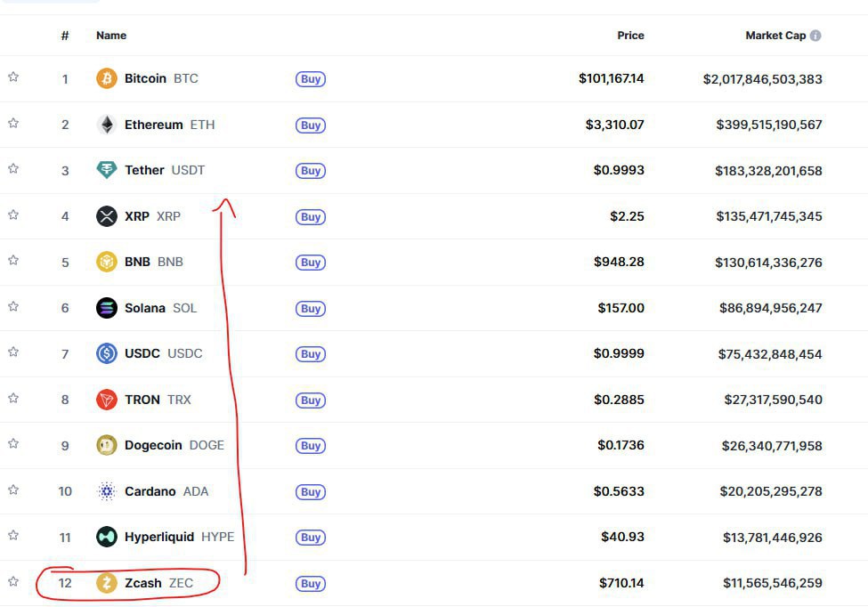Toggle the watchlist star for Solana
Viewport: 868px width, 607px height.
pyautogui.click(x=13, y=307)
